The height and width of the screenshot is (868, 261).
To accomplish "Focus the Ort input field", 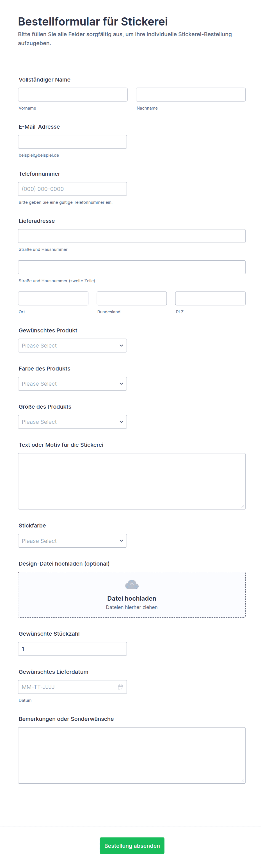I will [53, 298].
